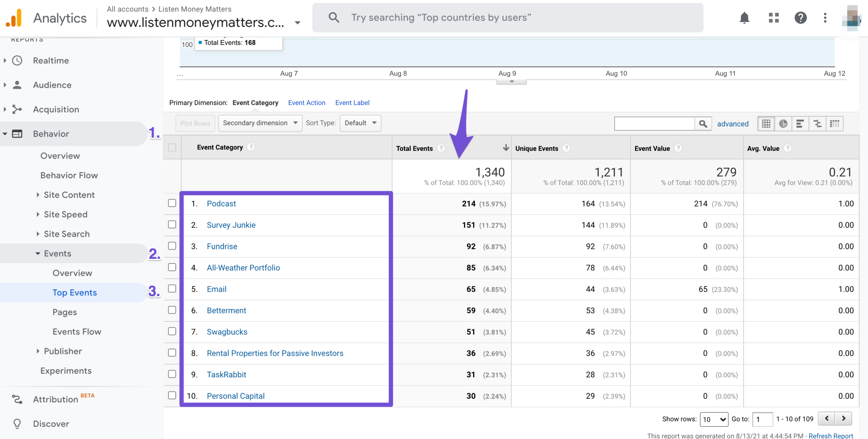Click the Acquisition arrows icon

(17, 109)
